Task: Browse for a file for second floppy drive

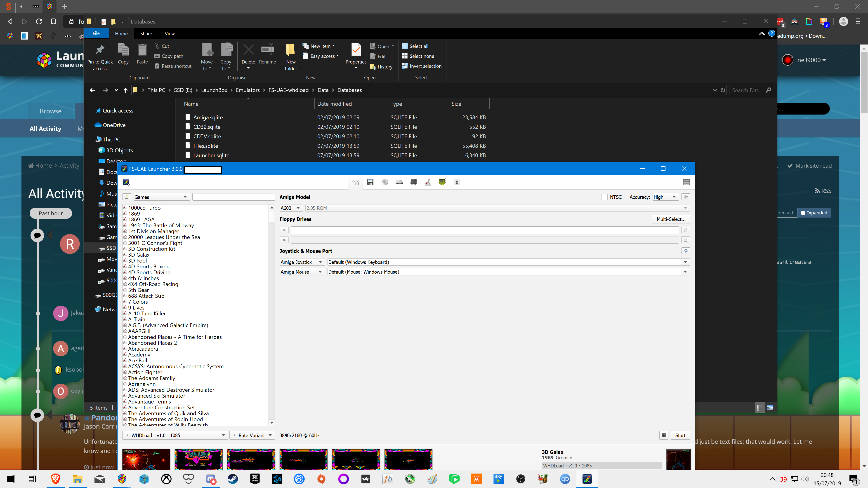Action: click(686, 240)
